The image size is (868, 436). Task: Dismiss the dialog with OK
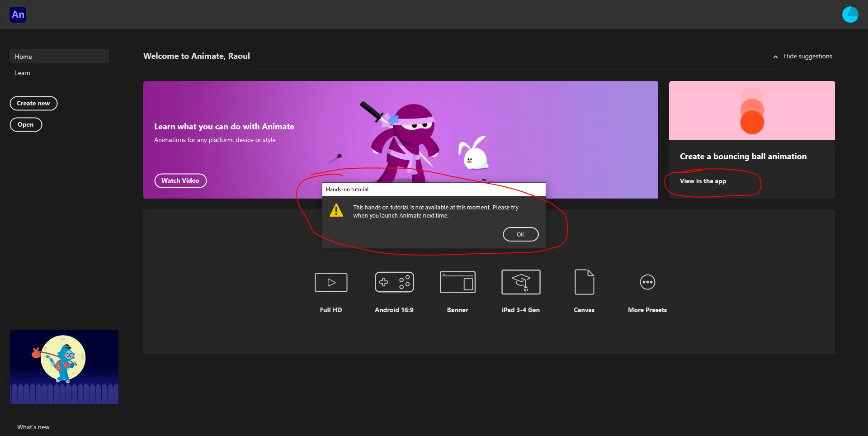tap(520, 234)
